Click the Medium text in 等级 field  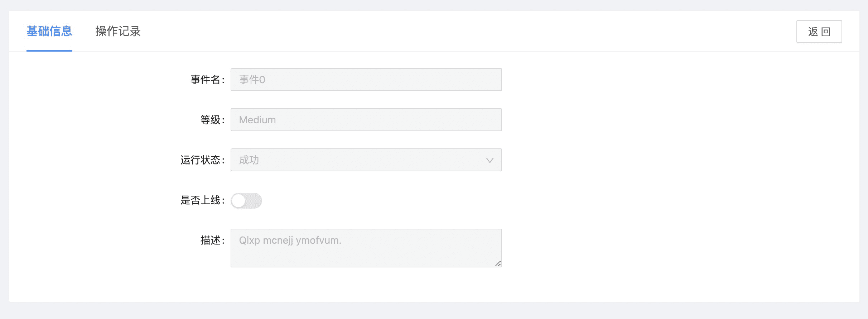pos(257,120)
